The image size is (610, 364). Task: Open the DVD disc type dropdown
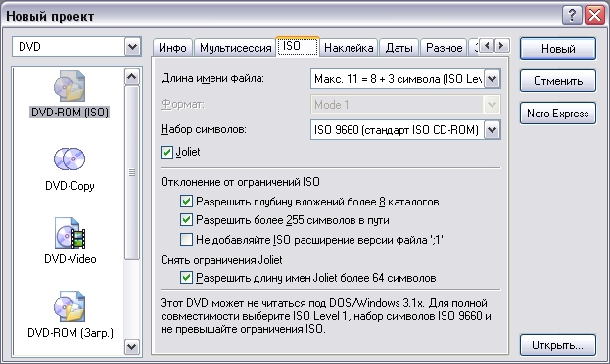[132, 47]
